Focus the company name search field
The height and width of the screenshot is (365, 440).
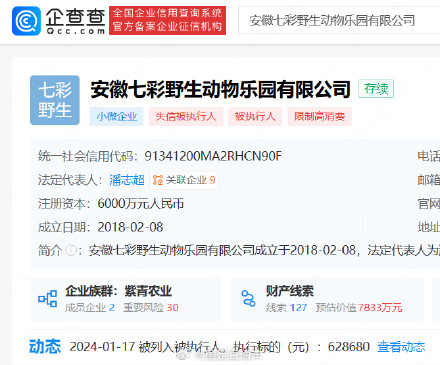coord(339,20)
